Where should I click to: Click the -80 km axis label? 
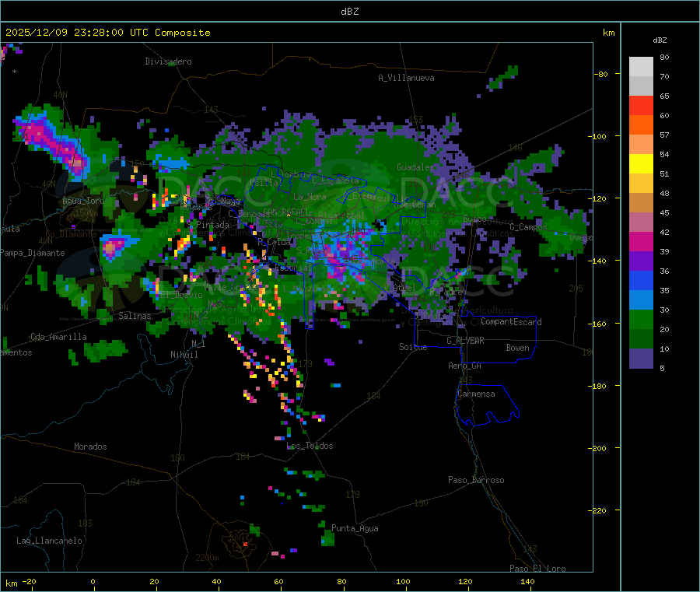pos(601,74)
